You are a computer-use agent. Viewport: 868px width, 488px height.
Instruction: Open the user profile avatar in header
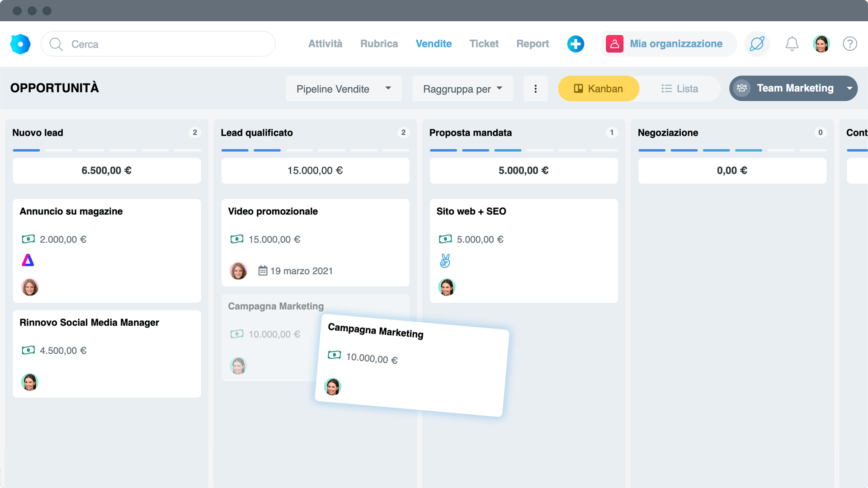(821, 44)
